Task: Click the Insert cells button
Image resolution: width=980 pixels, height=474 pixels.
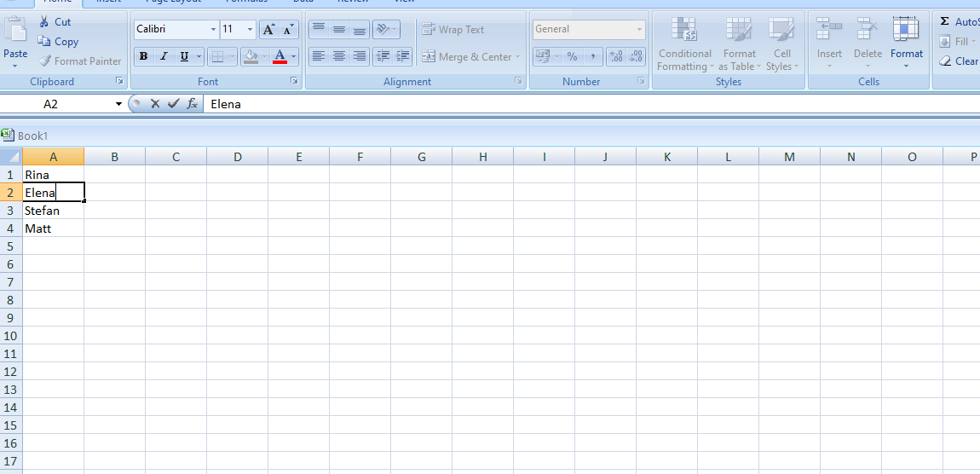Action: (x=829, y=43)
